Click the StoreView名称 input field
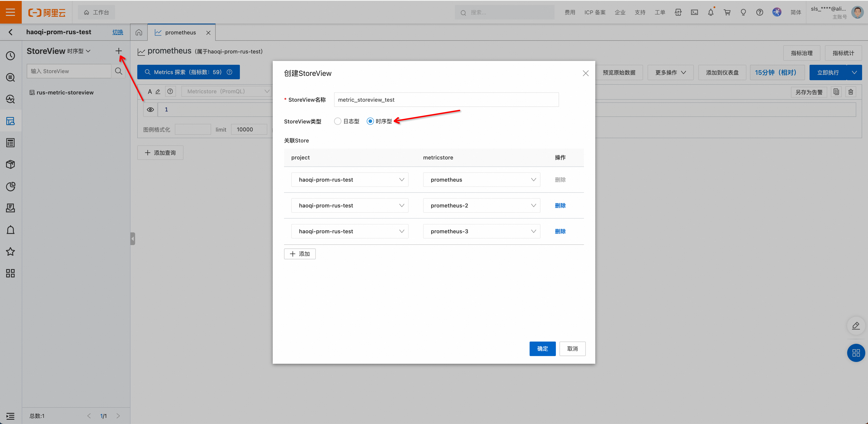 click(446, 100)
